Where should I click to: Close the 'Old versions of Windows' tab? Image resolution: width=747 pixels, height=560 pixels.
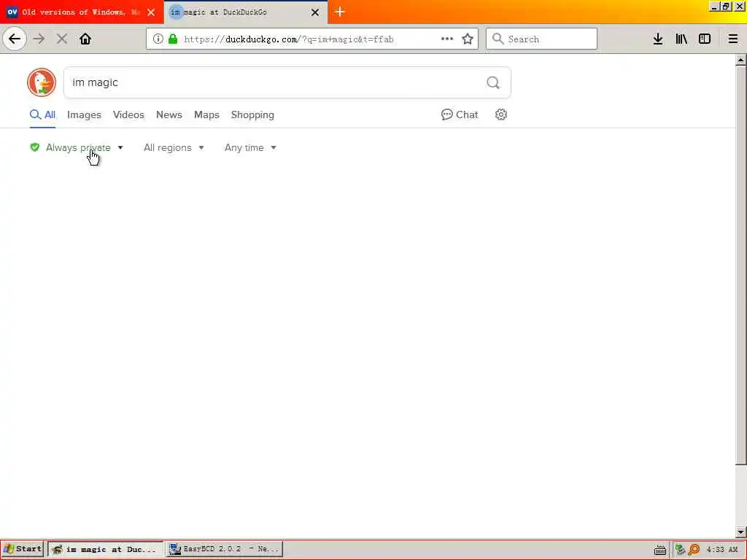pos(151,12)
